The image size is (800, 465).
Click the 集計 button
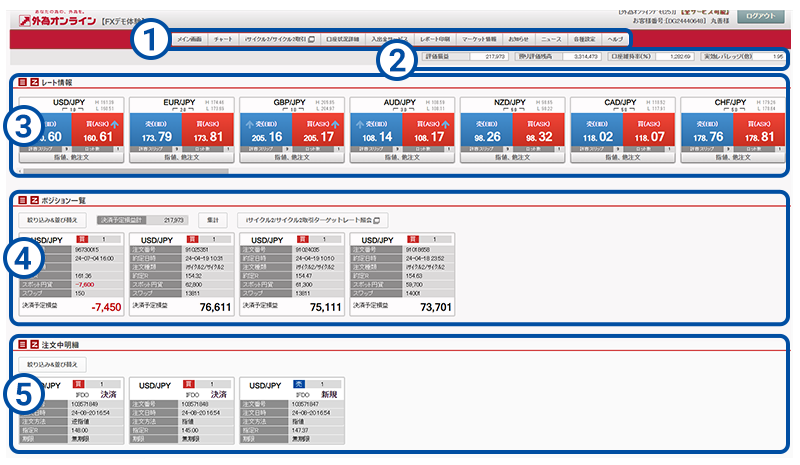click(213, 220)
